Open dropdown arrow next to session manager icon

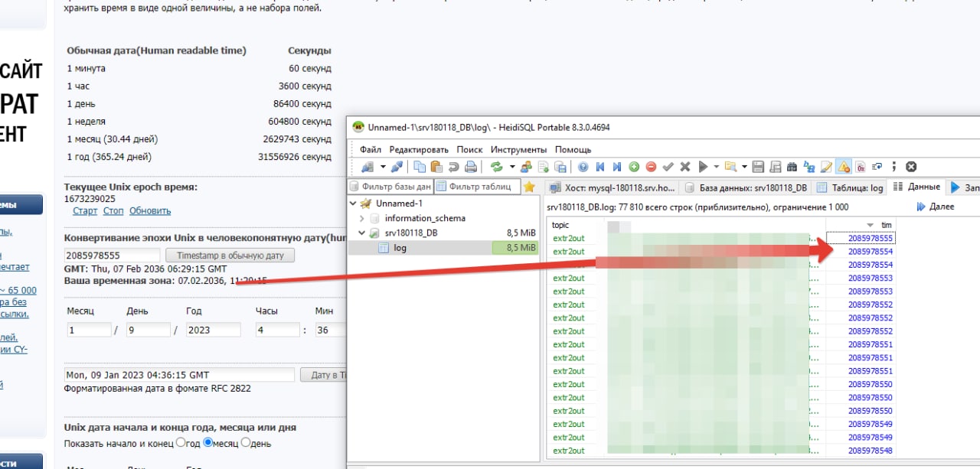point(383,166)
